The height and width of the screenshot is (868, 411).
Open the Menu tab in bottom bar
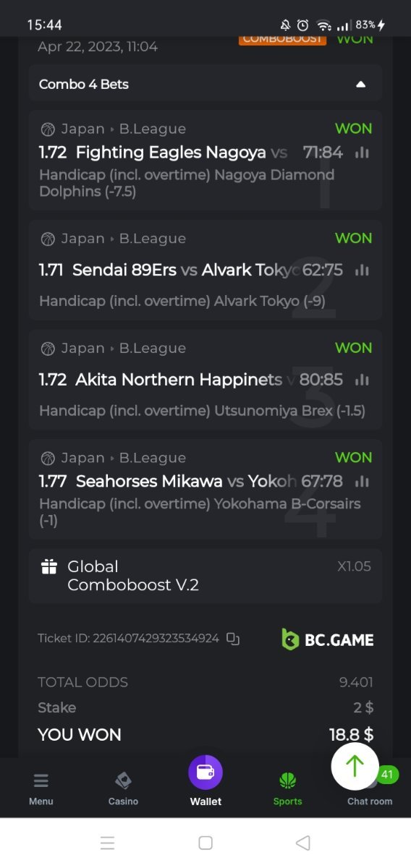click(41, 789)
